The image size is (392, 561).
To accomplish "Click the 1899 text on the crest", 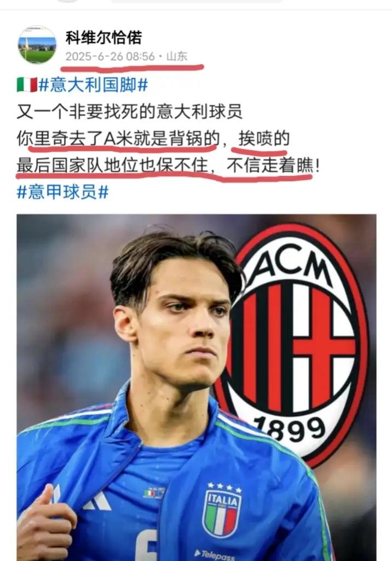I will (291, 430).
